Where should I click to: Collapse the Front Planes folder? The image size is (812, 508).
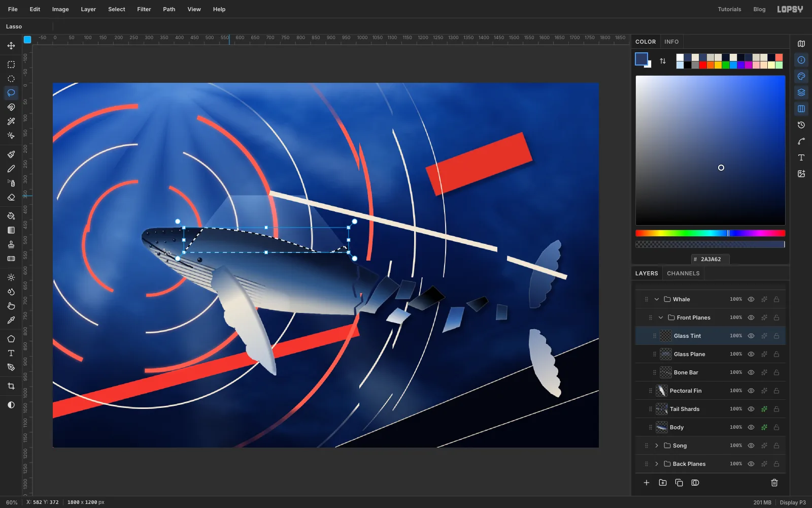661,317
